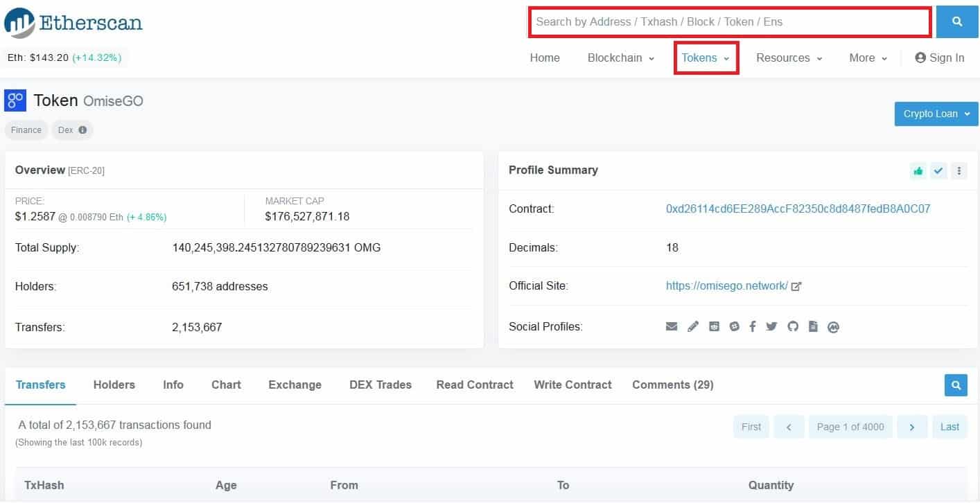The height and width of the screenshot is (503, 980).
Task: Switch to the DEX Trades tab
Action: (x=380, y=385)
